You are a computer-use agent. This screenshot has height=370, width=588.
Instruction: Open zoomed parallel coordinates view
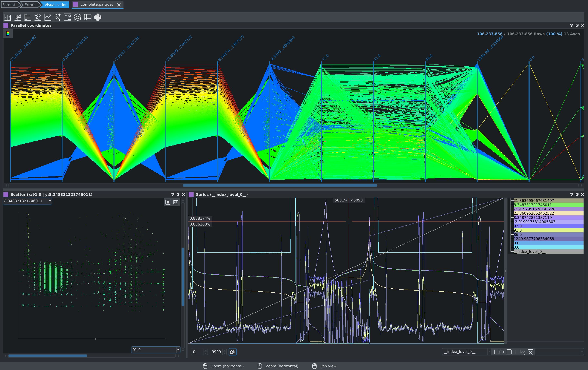(17, 17)
